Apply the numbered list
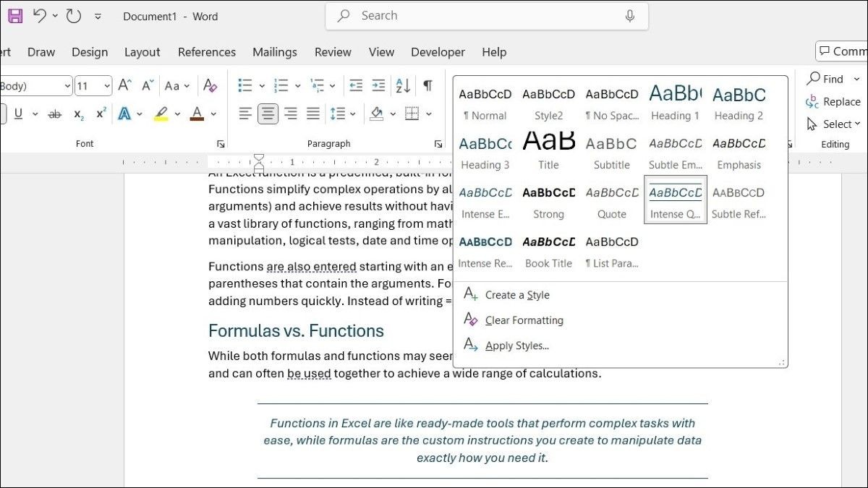 point(281,85)
